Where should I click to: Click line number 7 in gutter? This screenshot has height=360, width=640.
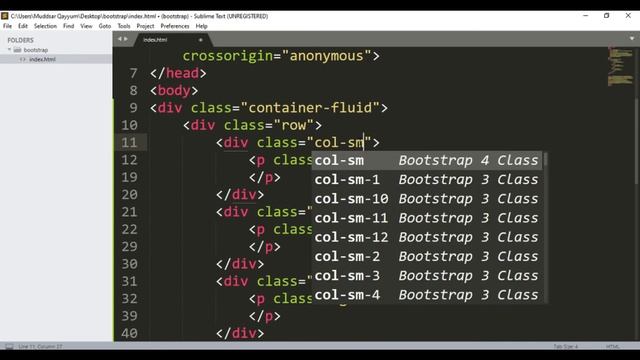click(x=133, y=73)
